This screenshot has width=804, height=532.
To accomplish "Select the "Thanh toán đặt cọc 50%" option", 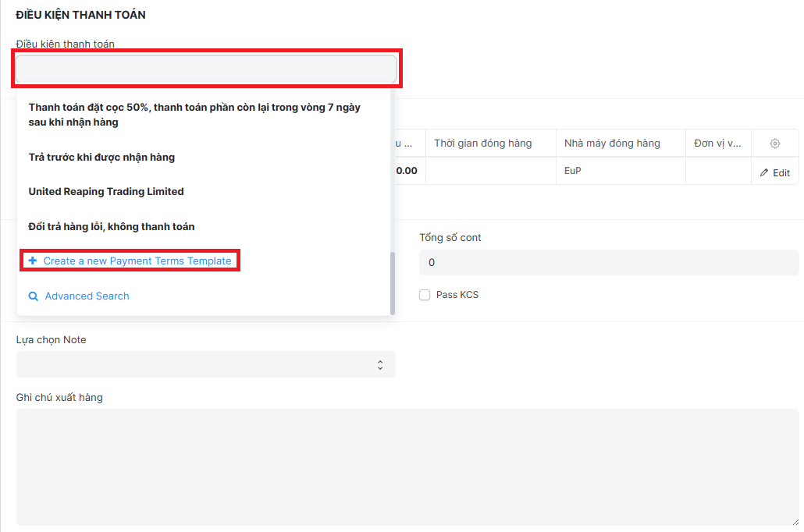I will pyautogui.click(x=194, y=115).
